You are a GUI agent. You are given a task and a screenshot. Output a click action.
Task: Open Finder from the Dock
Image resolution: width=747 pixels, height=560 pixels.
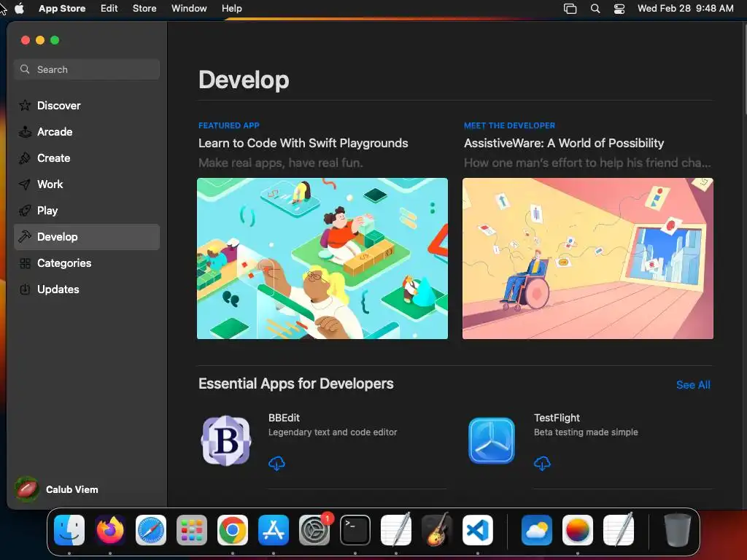pyautogui.click(x=69, y=530)
